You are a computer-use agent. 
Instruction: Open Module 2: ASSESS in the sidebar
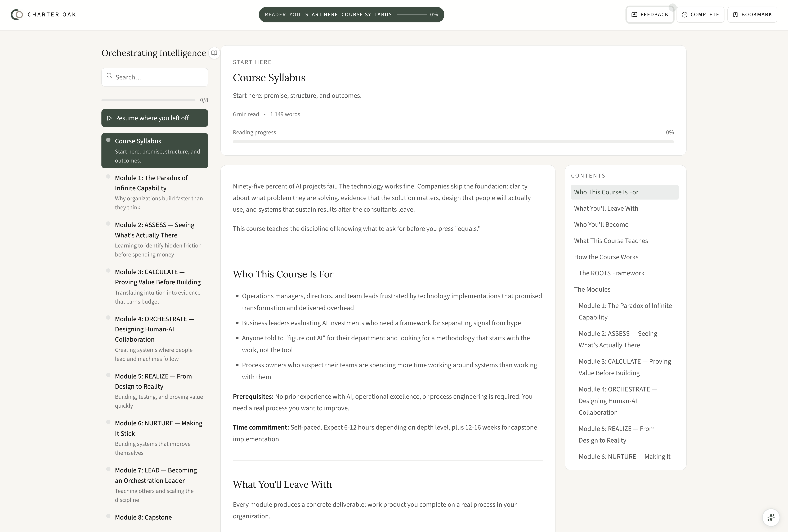tap(155, 230)
